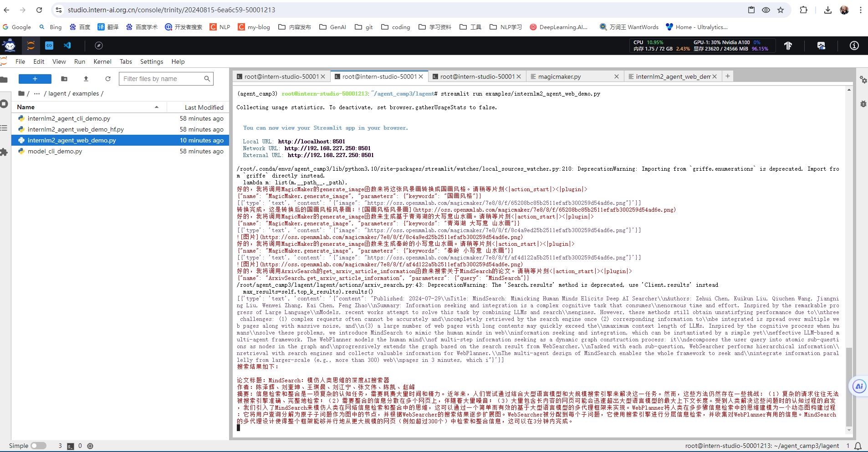Viewport: 868px width, 452px height.
Task: Open the running terminals and kernels sidebar
Action: [4, 104]
